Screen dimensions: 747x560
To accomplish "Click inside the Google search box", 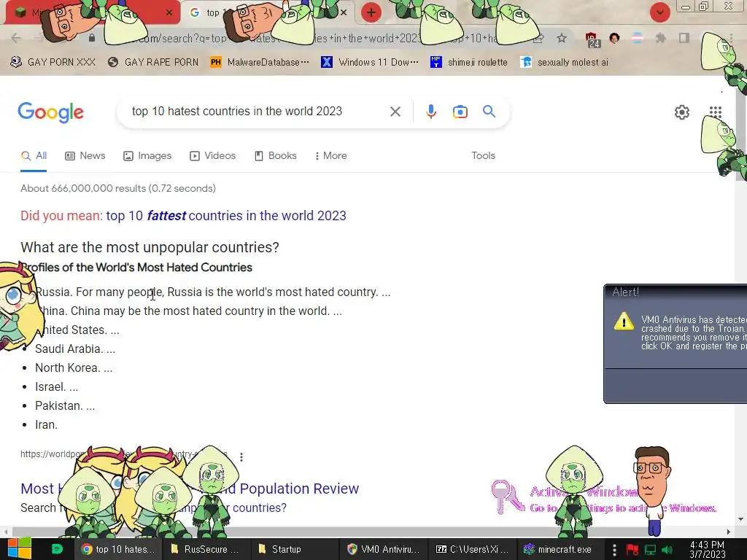I will pos(258,112).
